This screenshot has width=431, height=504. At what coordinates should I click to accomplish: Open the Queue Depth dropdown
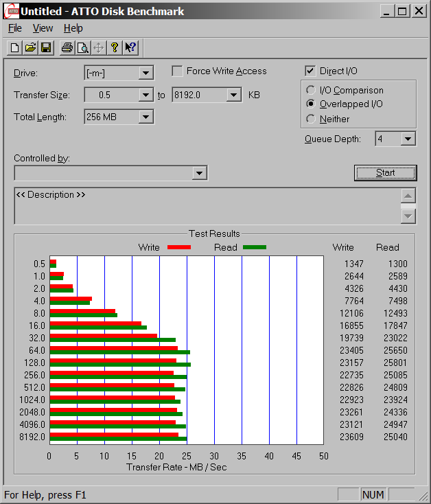408,139
